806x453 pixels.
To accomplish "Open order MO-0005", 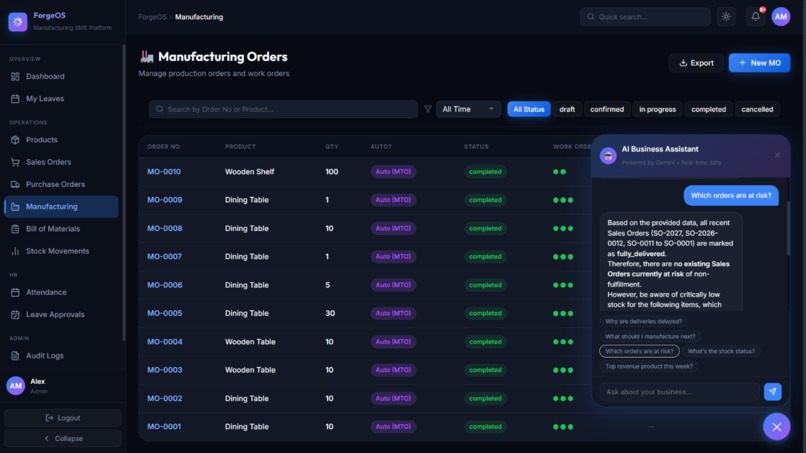I will tap(164, 313).
